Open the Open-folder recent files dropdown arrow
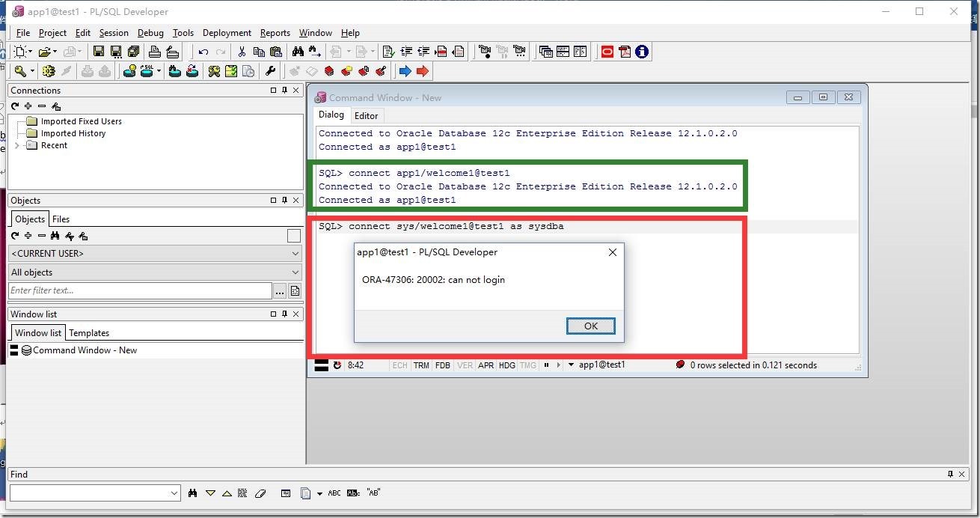Screen dimensions: 980x518 (55, 52)
